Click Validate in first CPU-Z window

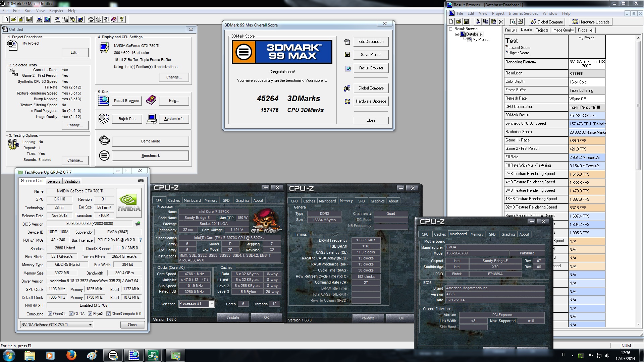click(233, 317)
